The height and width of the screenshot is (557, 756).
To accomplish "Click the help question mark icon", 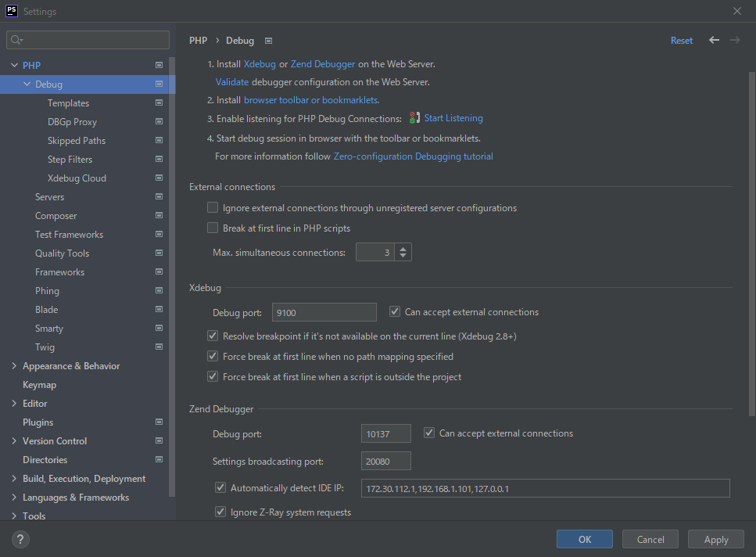I will click(21, 539).
